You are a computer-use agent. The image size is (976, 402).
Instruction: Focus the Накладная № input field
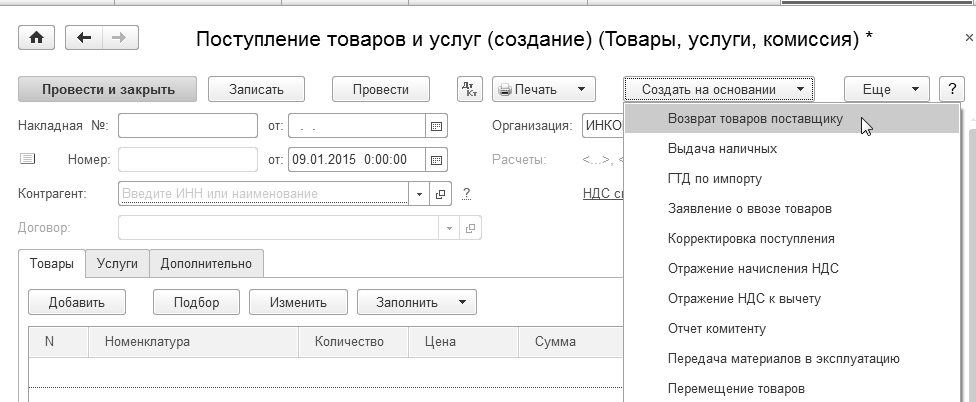pos(187,126)
